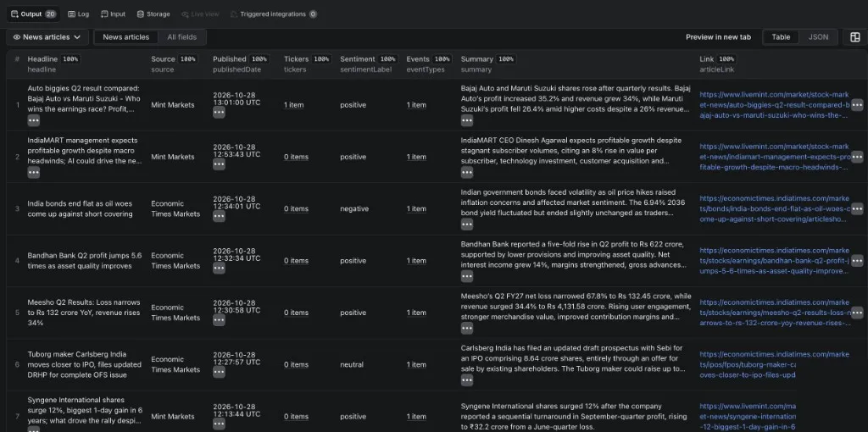Open the tuborg-maker economictimes link

tap(774, 364)
